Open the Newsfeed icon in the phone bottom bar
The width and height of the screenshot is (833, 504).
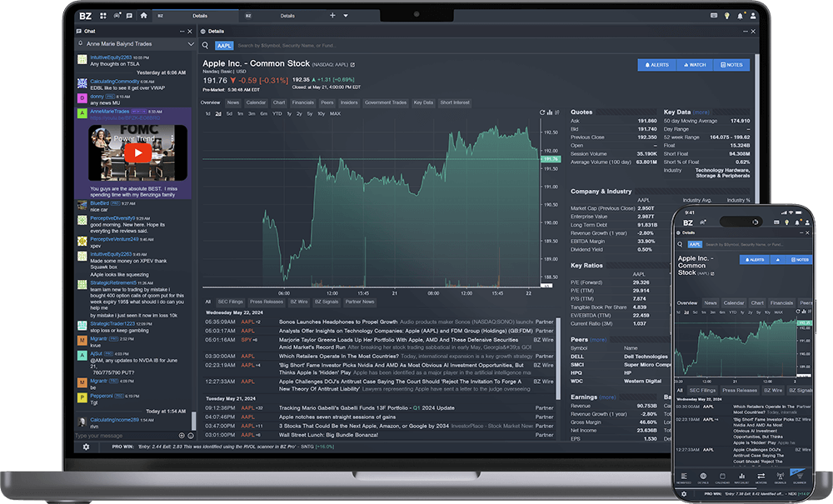point(684,477)
